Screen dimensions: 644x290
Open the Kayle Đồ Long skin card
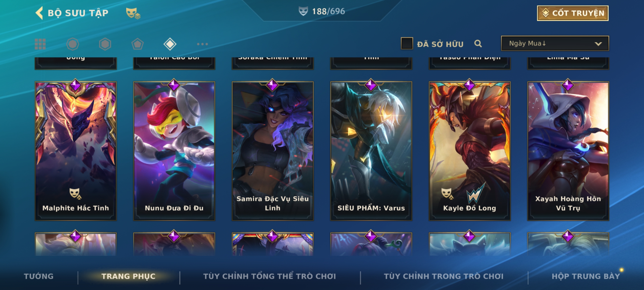(470, 151)
